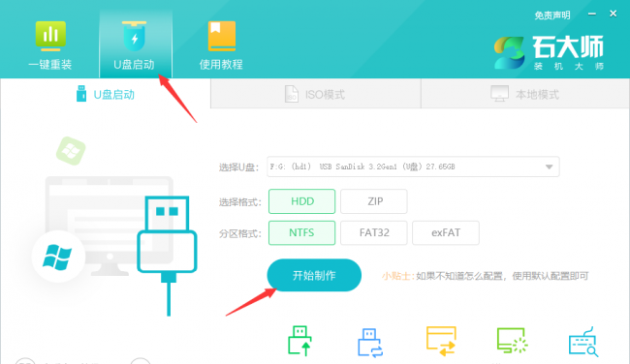Click the keyboard shortcut lookup icon

(583, 342)
